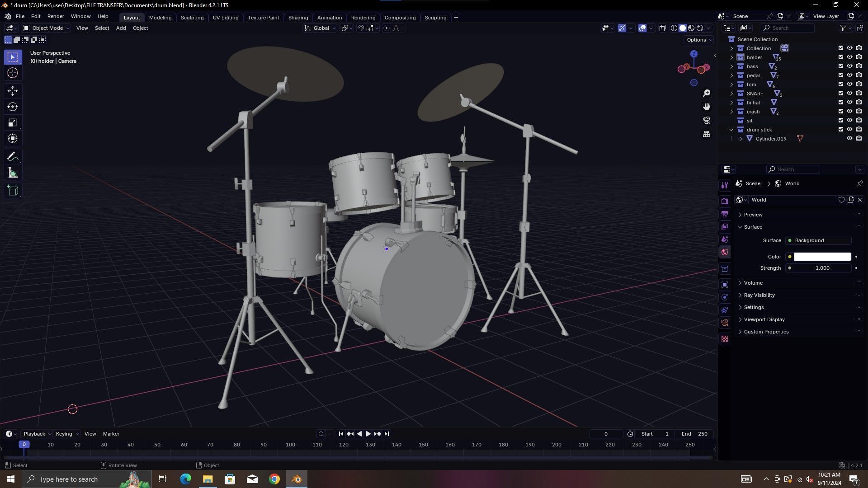Open the Add menu in viewport header

click(121, 28)
